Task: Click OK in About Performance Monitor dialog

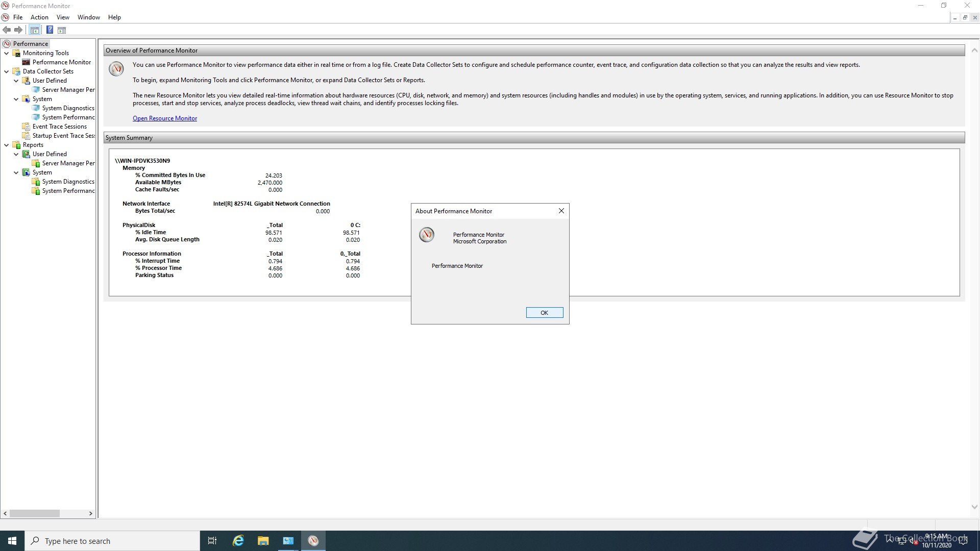Action: coord(545,313)
